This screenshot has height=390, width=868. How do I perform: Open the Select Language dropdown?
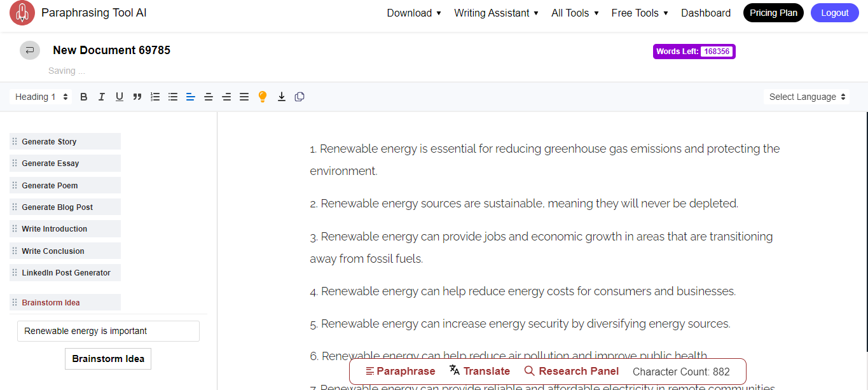[807, 97]
